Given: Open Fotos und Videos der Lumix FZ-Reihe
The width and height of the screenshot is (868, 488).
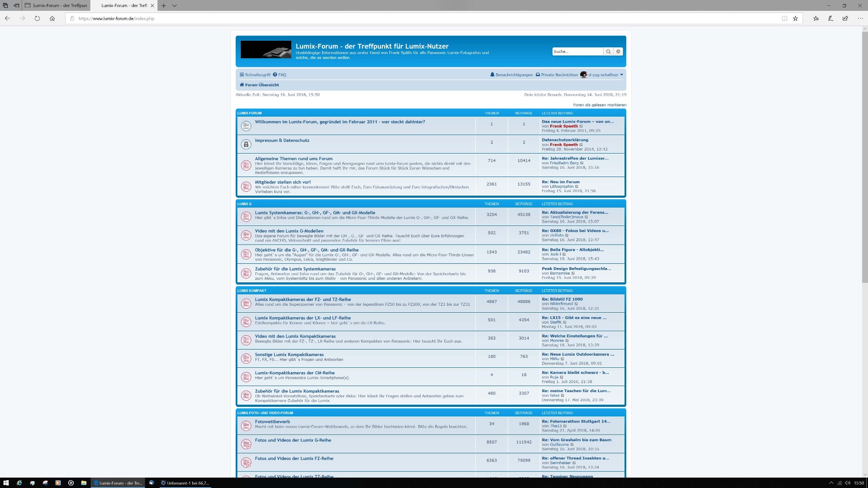Looking at the screenshot, I should click(x=294, y=459).
